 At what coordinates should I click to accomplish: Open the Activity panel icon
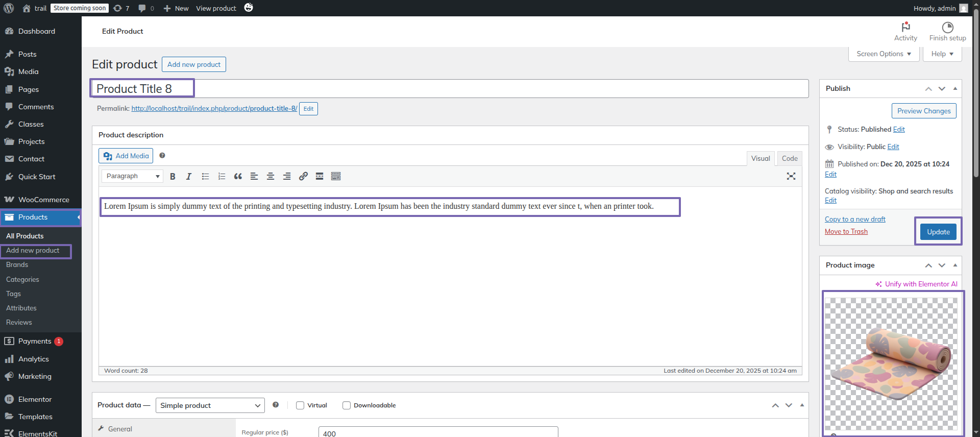(905, 31)
